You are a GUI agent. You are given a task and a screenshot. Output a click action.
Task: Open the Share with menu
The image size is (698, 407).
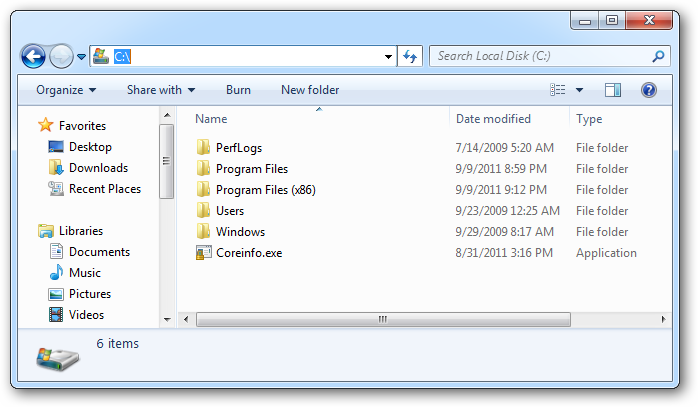point(161,90)
